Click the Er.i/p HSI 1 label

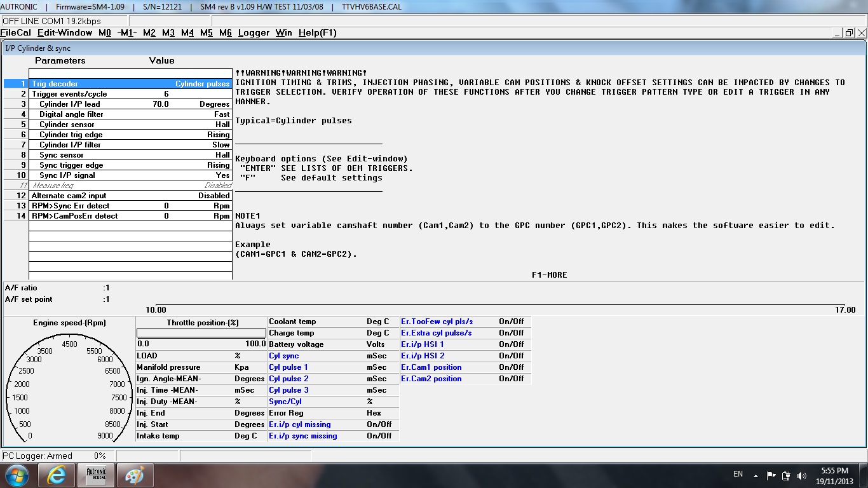click(x=423, y=344)
